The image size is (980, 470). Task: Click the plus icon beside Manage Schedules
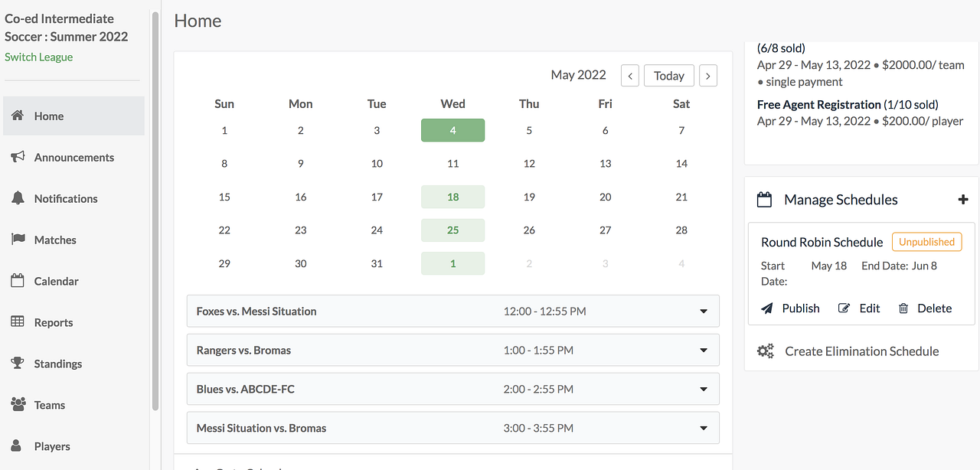[963, 200]
